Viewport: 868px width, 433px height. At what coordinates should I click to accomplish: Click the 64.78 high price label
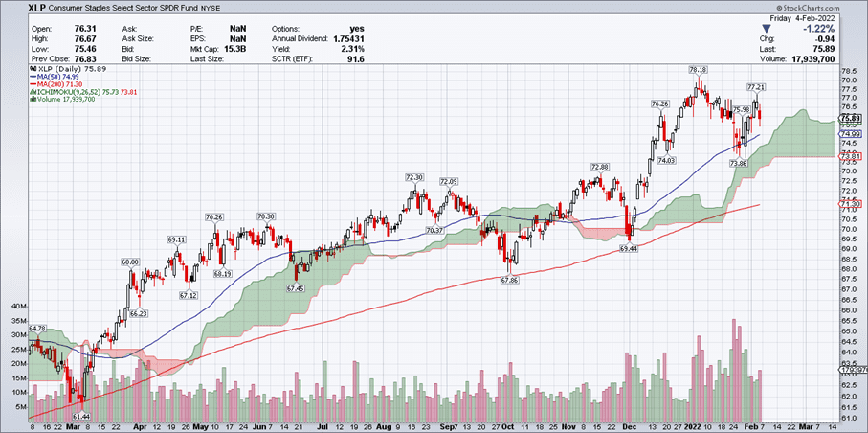pyautogui.click(x=37, y=329)
